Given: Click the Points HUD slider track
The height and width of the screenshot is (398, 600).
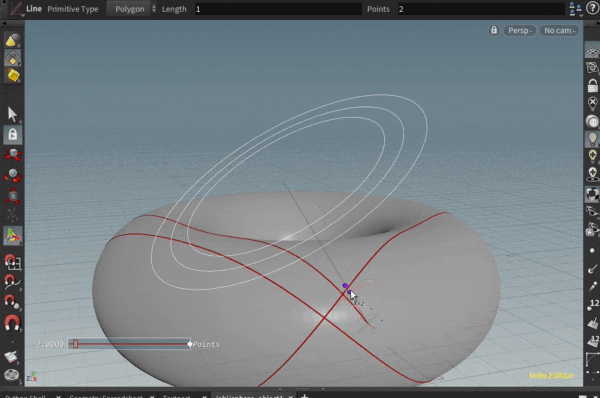Looking at the screenshot, I should [x=129, y=344].
